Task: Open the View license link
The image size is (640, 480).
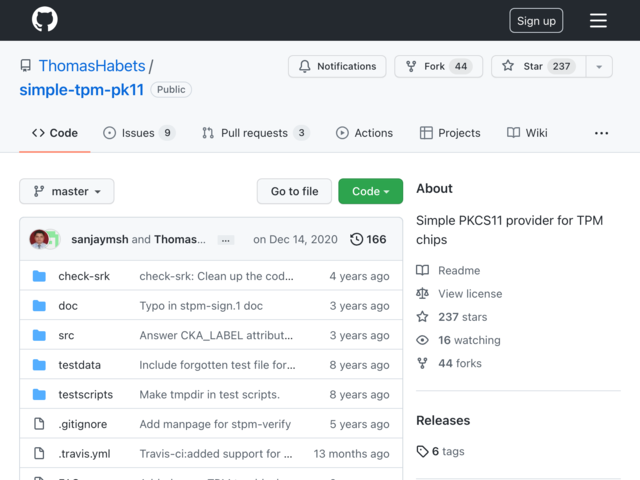Action: click(x=470, y=294)
